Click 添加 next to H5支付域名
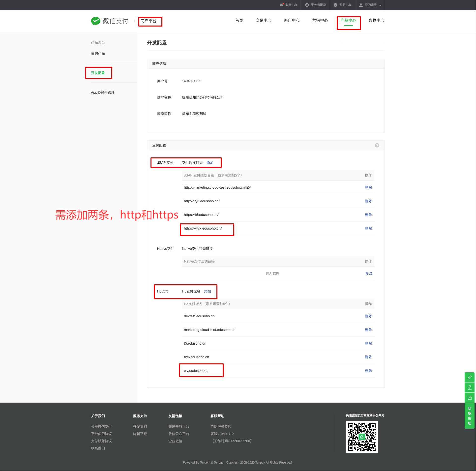 (x=208, y=291)
